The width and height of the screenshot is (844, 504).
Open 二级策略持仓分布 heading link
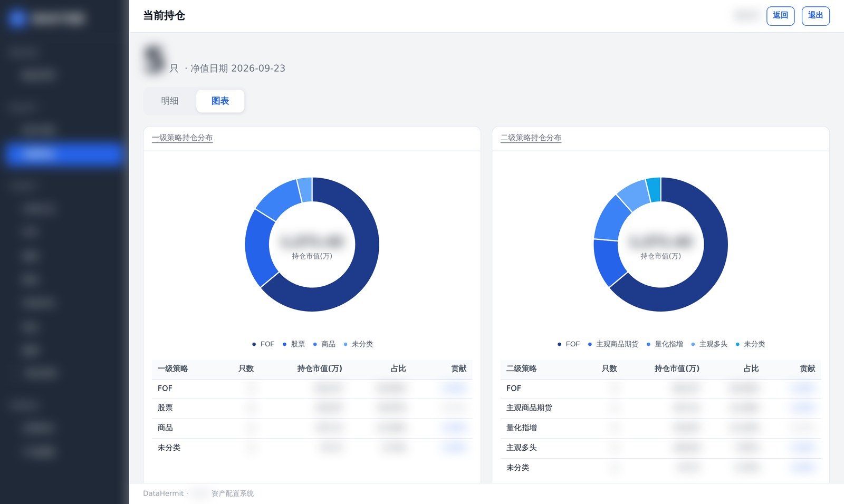click(531, 138)
